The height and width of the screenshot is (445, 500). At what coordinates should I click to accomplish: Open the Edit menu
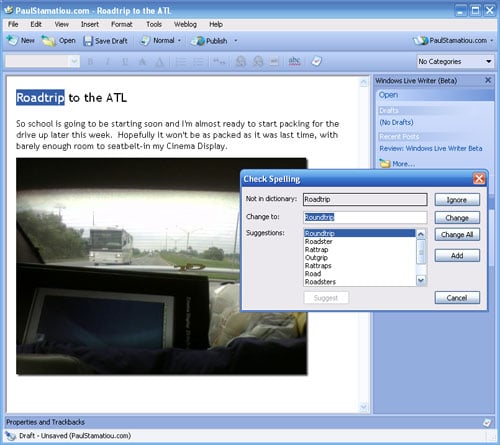click(x=36, y=24)
